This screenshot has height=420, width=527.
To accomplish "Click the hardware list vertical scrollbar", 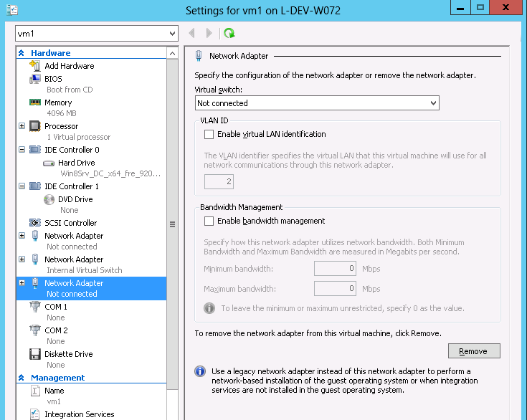I will click(x=172, y=224).
